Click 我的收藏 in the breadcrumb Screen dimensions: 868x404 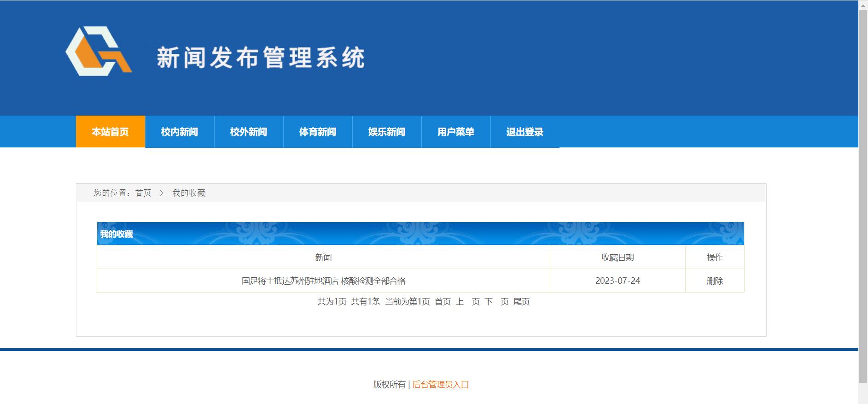tap(189, 193)
